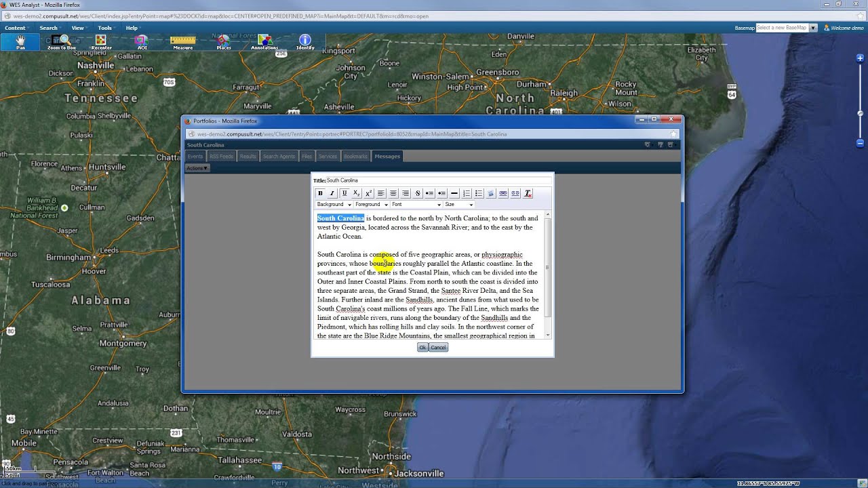Click the map zoom slider handle
Viewport: 868px width, 488px height.
[x=861, y=113]
